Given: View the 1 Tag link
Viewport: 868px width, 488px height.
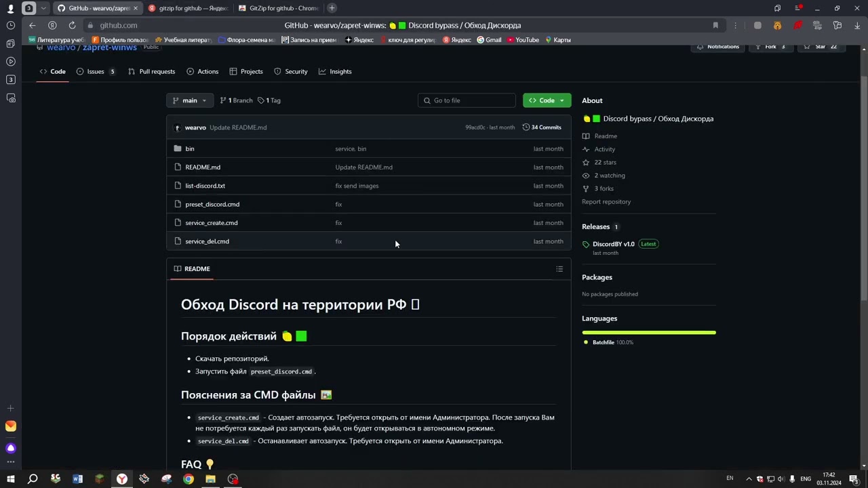Looking at the screenshot, I should 269,100.
